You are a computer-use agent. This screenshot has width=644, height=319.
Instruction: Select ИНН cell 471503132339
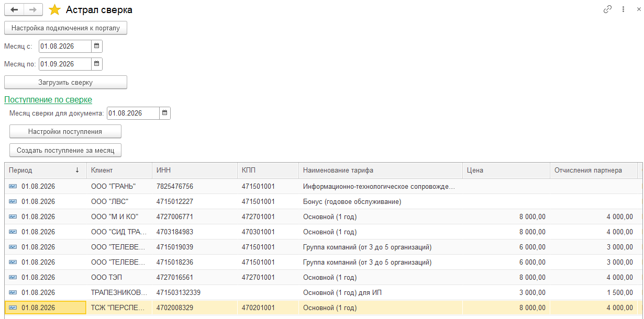[x=195, y=292]
